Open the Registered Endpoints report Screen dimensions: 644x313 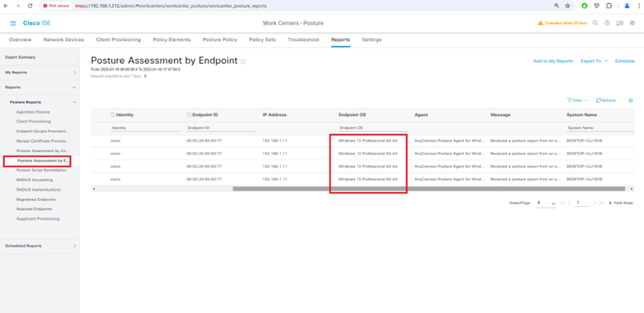coord(36,200)
